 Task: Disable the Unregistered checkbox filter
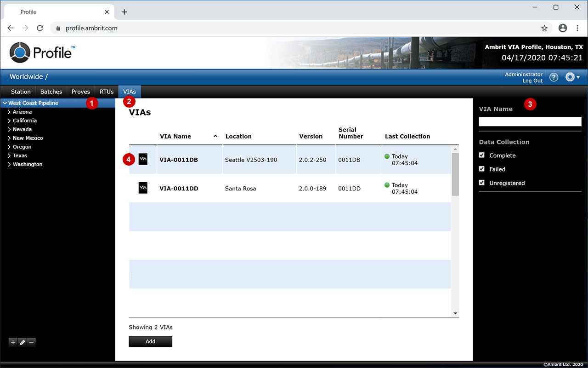tap(482, 183)
